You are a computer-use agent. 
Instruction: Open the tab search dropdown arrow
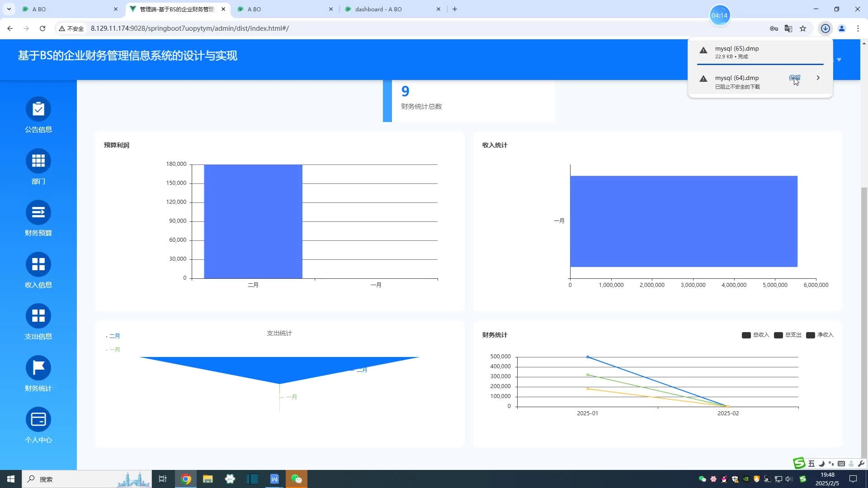[x=9, y=9]
